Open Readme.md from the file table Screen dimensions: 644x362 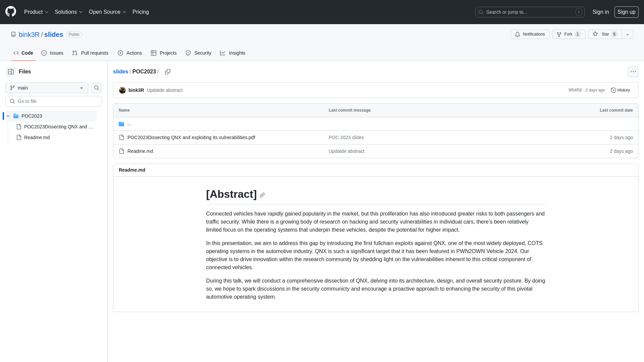[140, 151]
